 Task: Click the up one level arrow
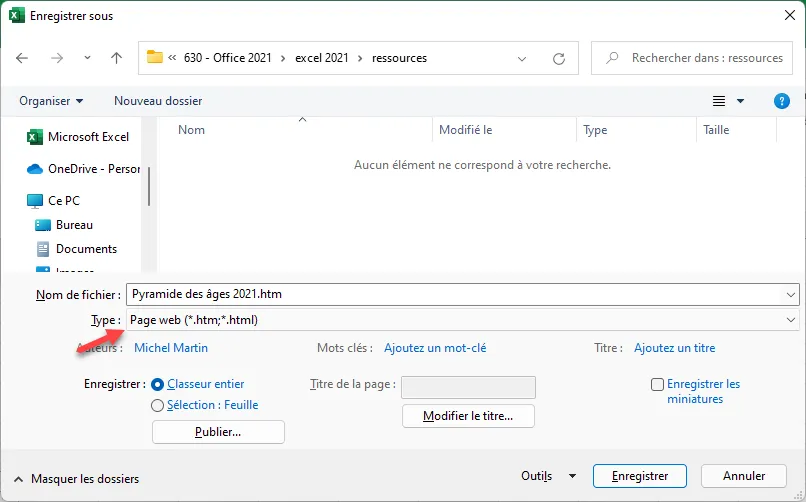point(116,58)
